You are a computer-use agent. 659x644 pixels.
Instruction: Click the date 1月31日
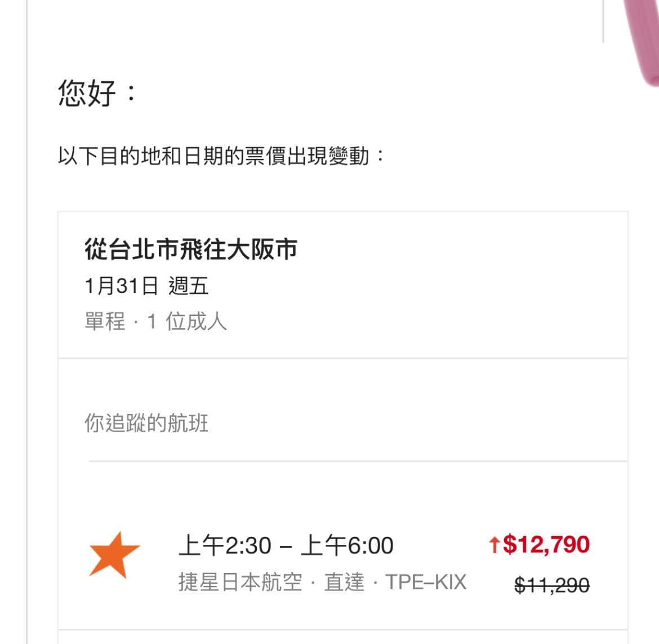point(121,286)
